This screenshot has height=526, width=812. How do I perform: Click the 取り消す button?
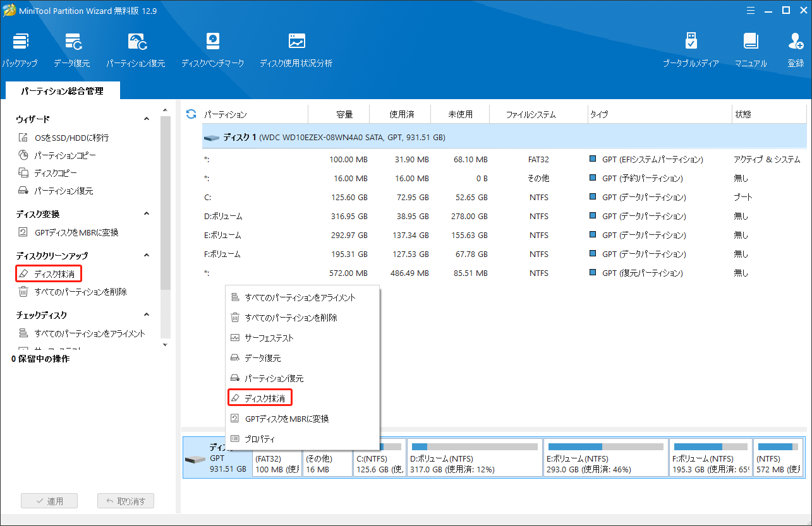click(126, 501)
